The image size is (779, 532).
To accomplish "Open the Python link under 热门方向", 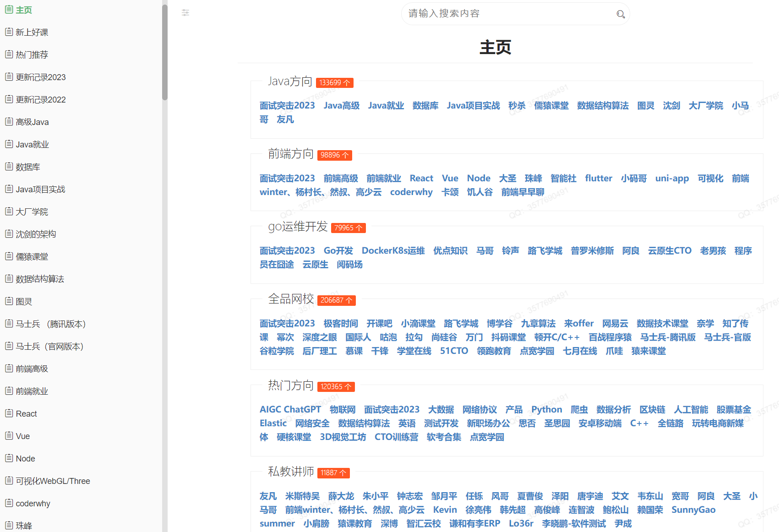I will 547,410.
